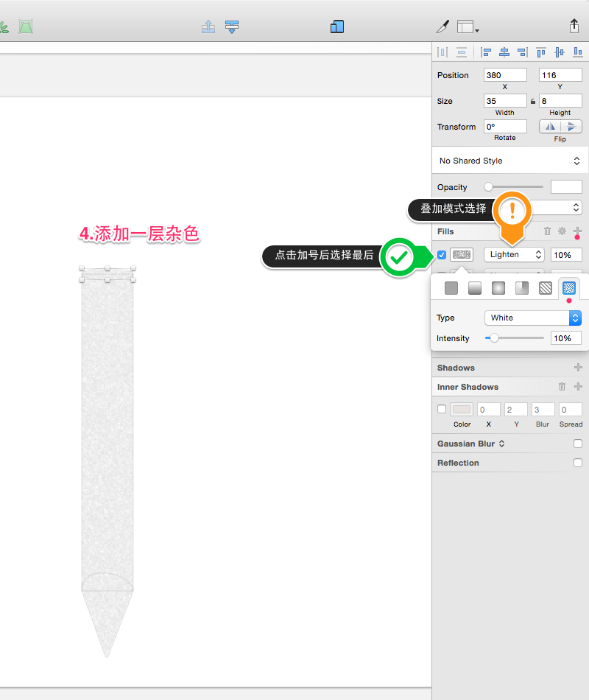Align layers to top edge
The image size is (589, 700).
541,52
